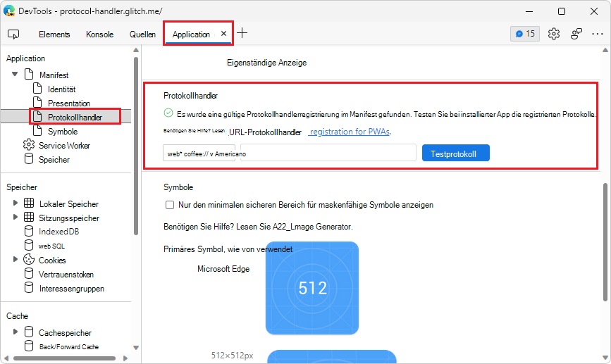Screen dimensions: 611x364
Task: Click the protocol URL text input field
Action: [x=328, y=153]
